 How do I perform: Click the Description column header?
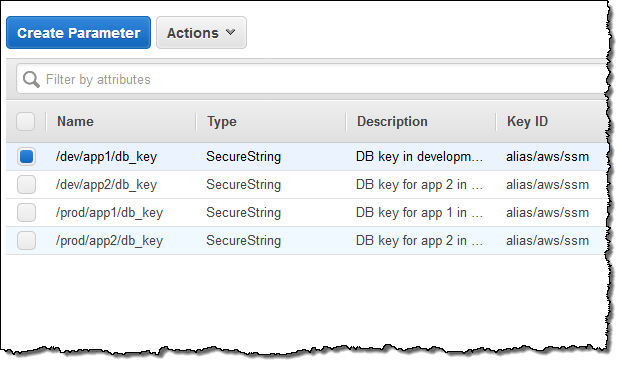[x=392, y=121]
